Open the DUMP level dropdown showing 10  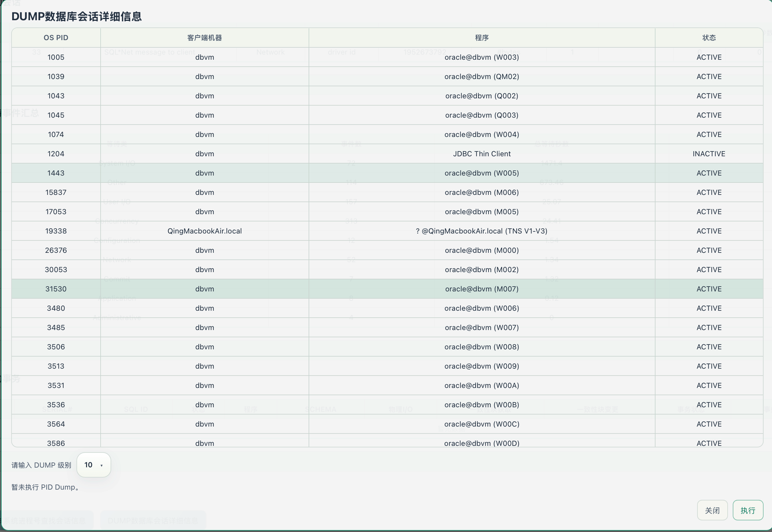(x=93, y=465)
